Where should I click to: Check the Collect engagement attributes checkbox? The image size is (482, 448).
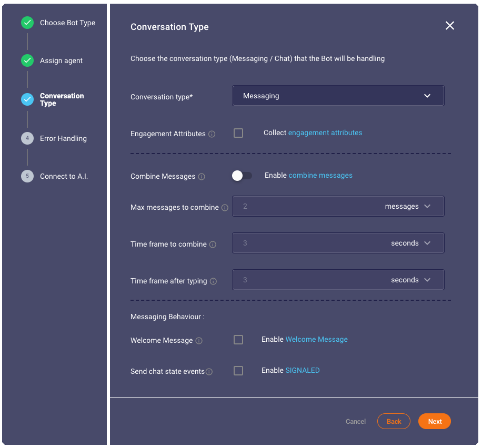pyautogui.click(x=238, y=133)
